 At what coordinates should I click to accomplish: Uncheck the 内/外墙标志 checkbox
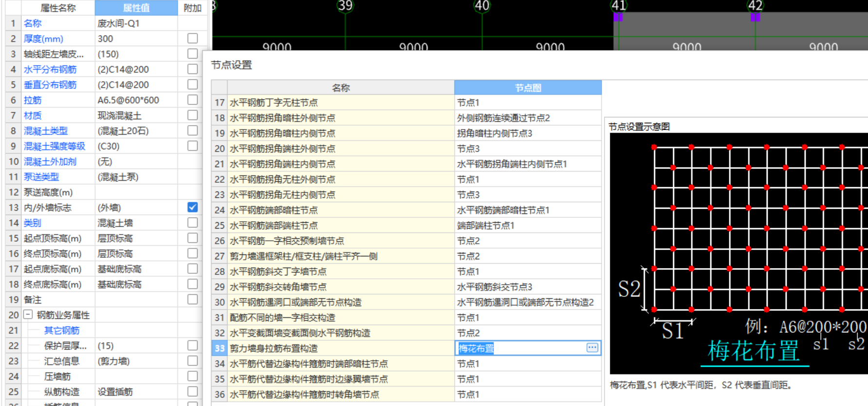192,207
